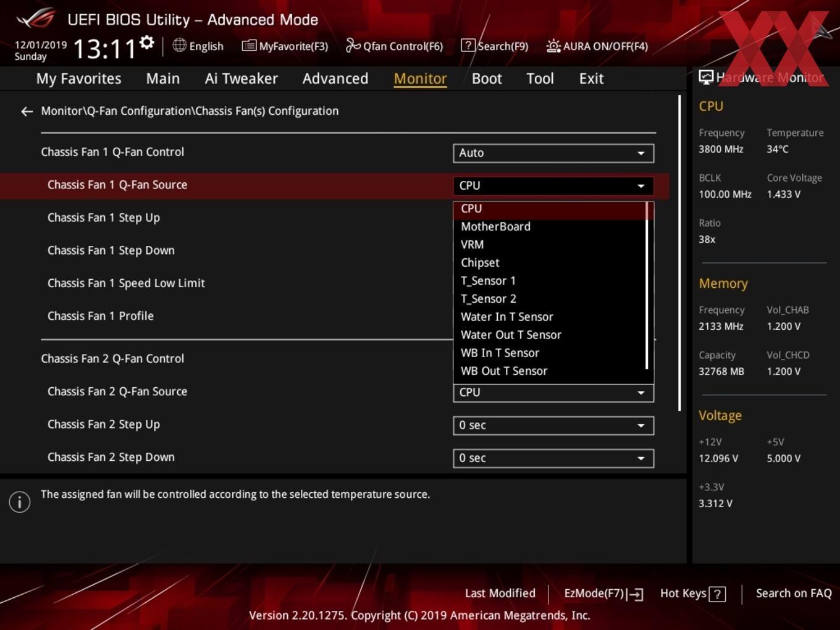Select Water Out T Sensor option

click(x=550, y=335)
